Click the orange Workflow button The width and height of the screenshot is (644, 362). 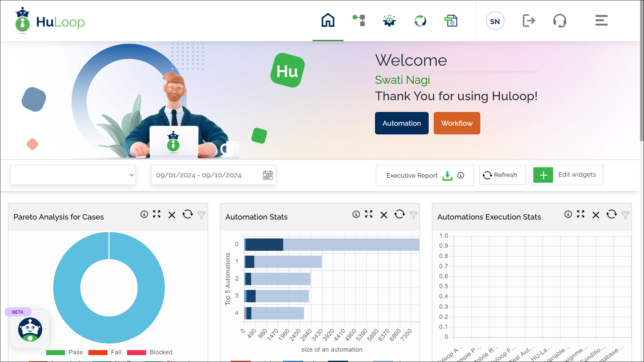point(457,123)
